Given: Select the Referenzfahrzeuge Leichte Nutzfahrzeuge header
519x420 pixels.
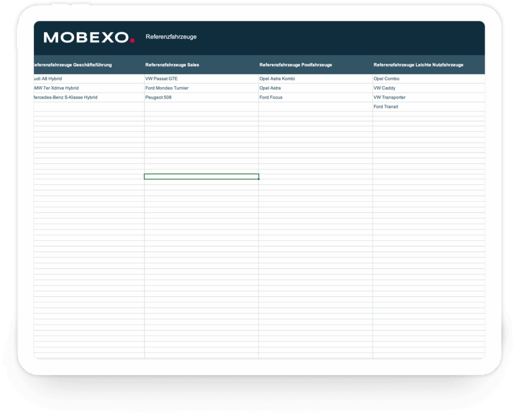Looking at the screenshot, I should pyautogui.click(x=418, y=65).
